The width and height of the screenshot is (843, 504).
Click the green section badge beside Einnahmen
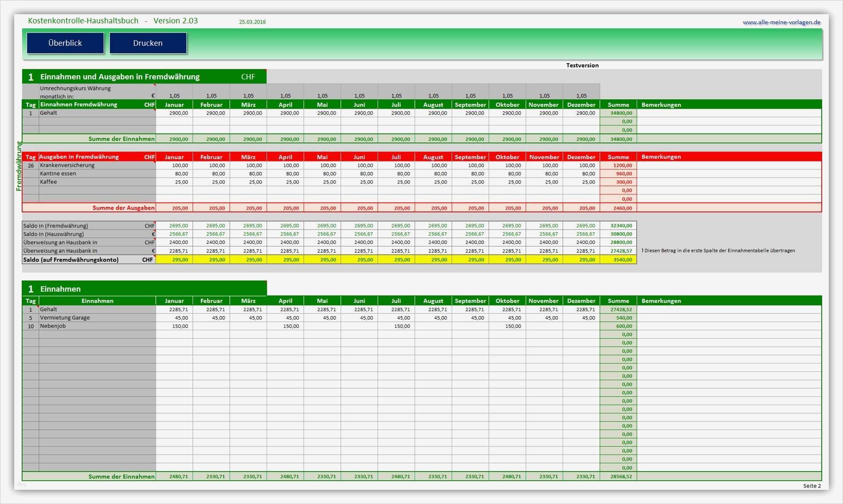click(x=30, y=289)
